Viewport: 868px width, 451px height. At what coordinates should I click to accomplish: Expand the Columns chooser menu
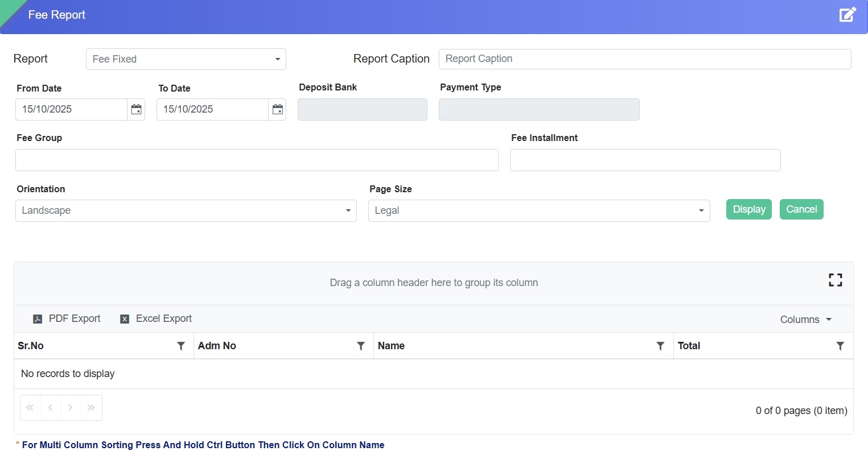coord(805,320)
